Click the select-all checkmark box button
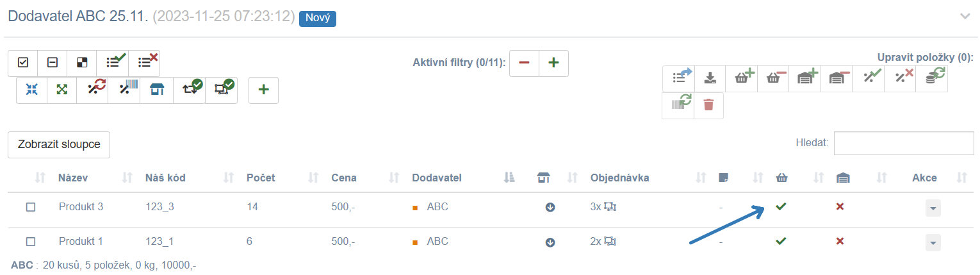The image size is (980, 275). tap(23, 63)
